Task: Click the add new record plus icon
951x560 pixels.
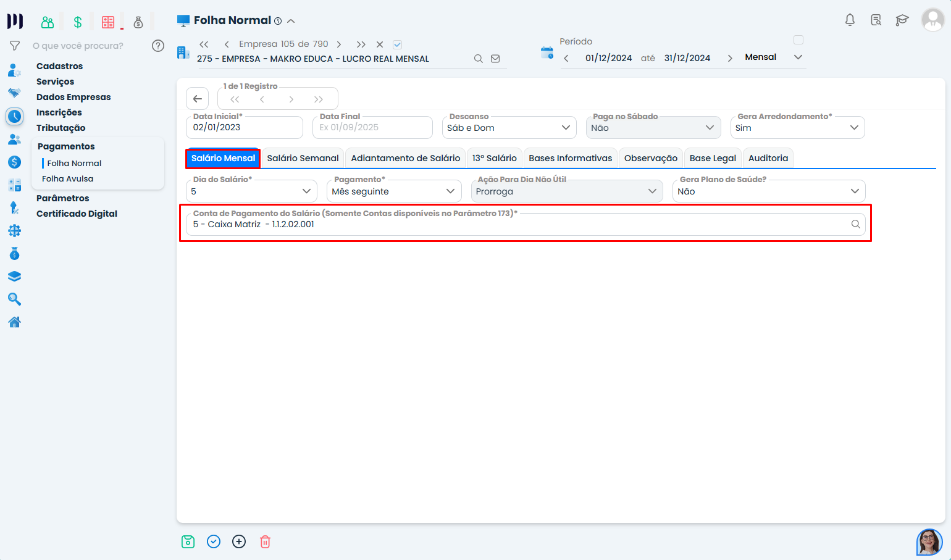Action: (239, 541)
